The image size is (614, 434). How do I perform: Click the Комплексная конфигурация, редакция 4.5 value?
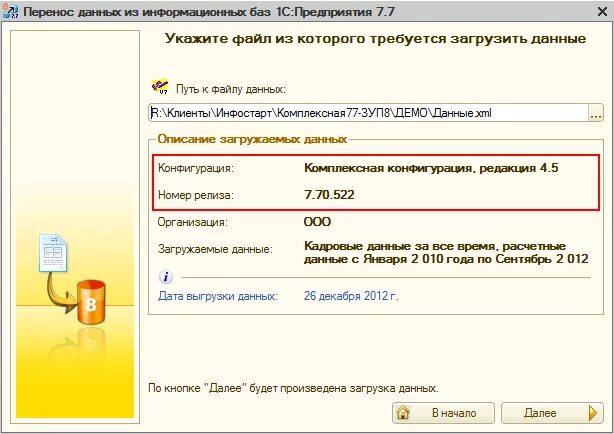click(431, 168)
